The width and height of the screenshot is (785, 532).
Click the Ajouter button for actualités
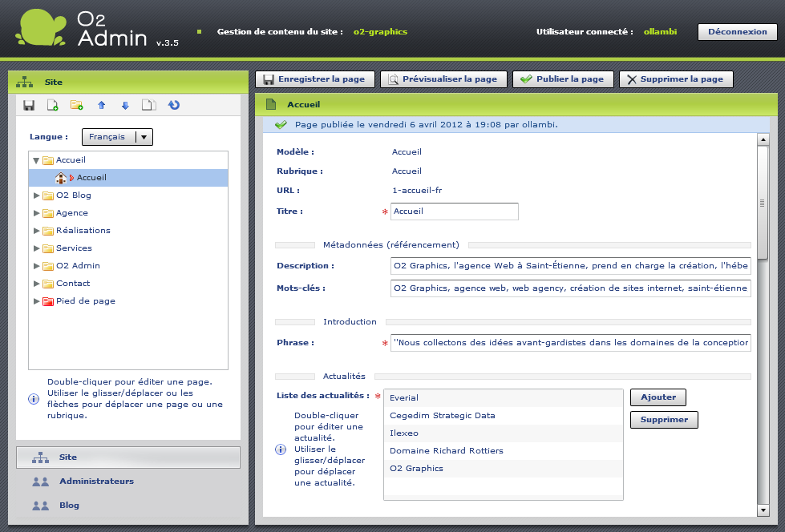click(x=658, y=397)
